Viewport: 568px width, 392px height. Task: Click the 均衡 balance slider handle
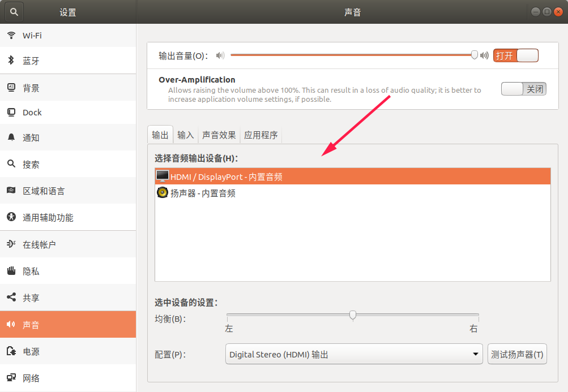[x=352, y=315]
